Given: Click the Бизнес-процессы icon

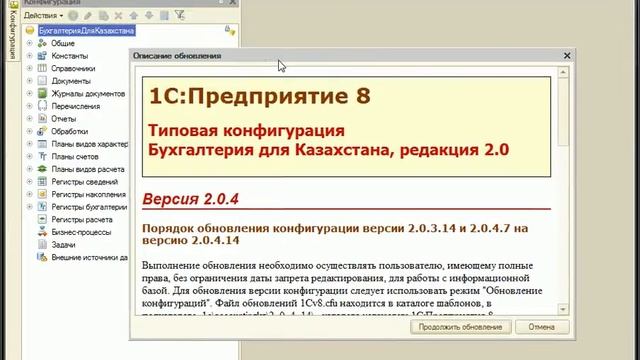Looking at the screenshot, I should coord(42,232).
